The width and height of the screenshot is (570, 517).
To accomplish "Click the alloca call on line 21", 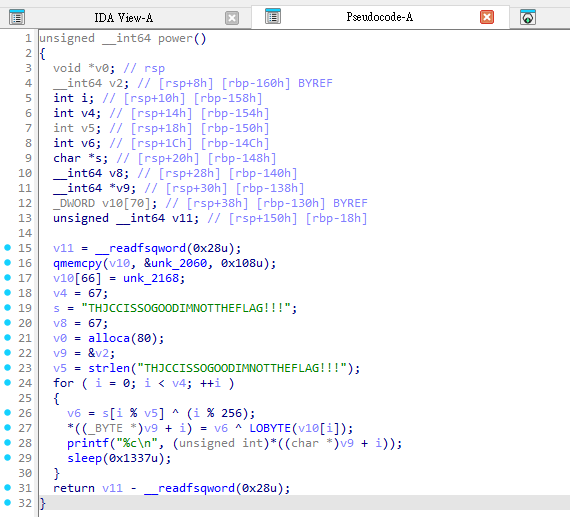I will click(x=109, y=338).
